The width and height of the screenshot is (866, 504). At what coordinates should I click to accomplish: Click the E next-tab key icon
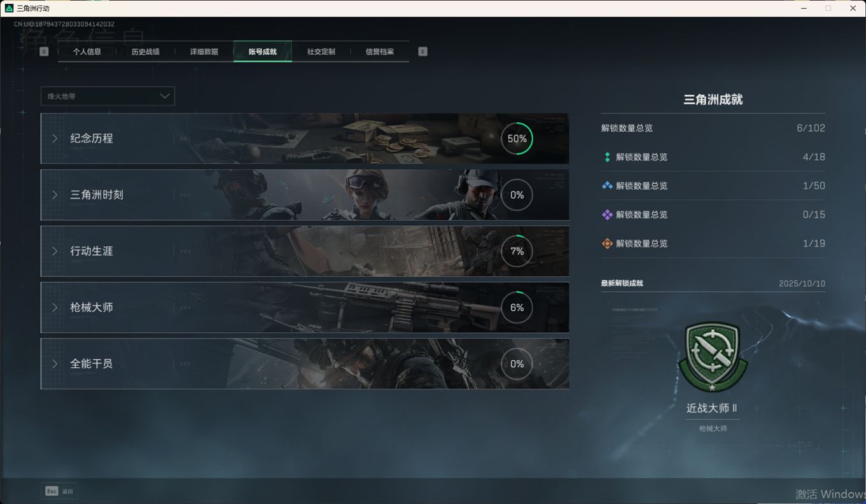coord(423,52)
